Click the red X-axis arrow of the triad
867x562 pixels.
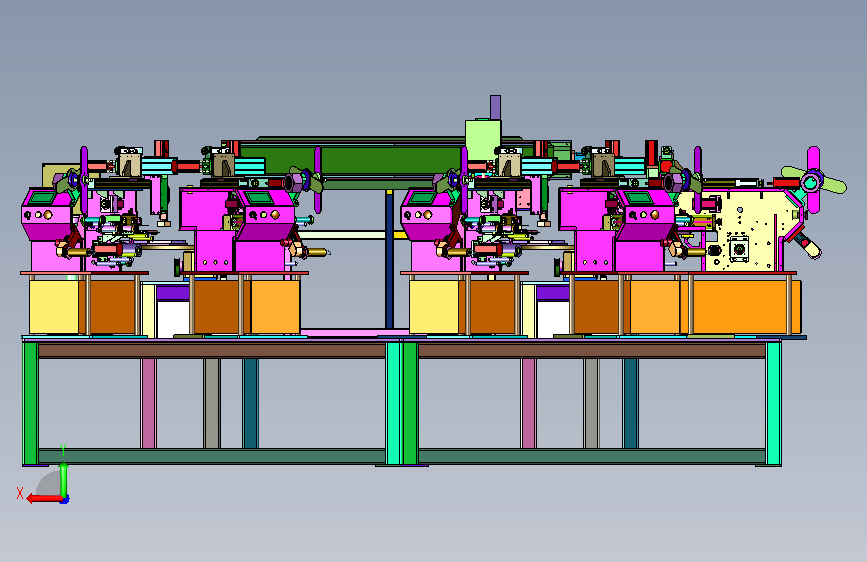44,498
